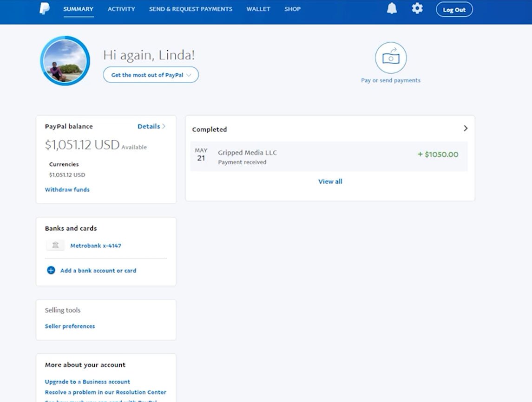532x402 pixels.
Task: Click the PayPal logo in the navbar
Action: [44, 9]
